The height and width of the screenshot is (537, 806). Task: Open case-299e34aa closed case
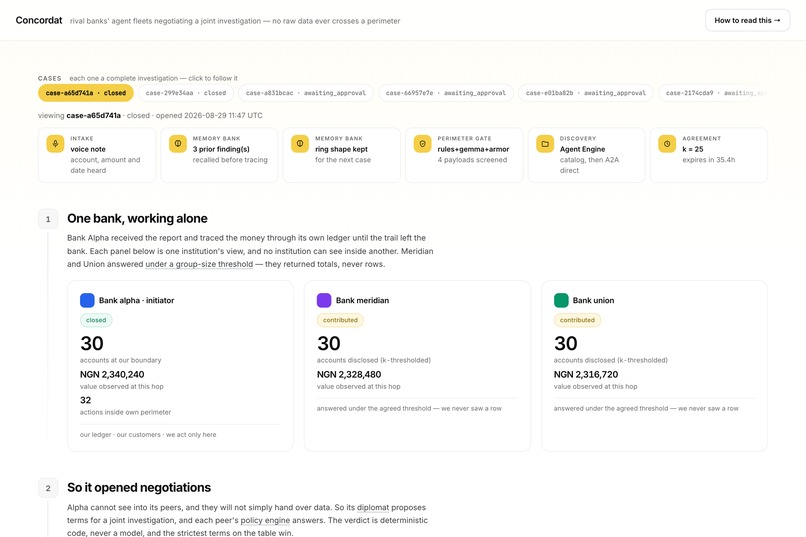coord(186,93)
